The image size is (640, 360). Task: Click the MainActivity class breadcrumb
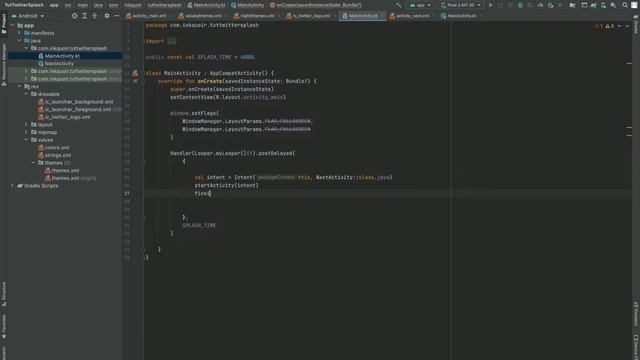coord(247,5)
